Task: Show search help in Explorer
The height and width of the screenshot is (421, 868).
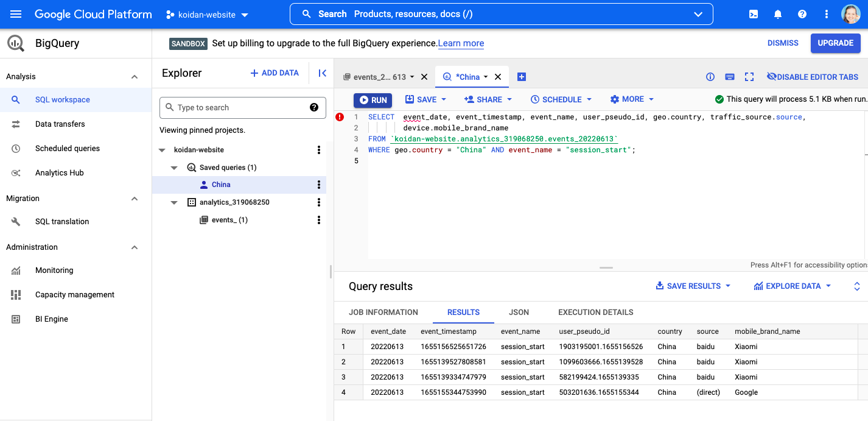Action: tap(314, 107)
